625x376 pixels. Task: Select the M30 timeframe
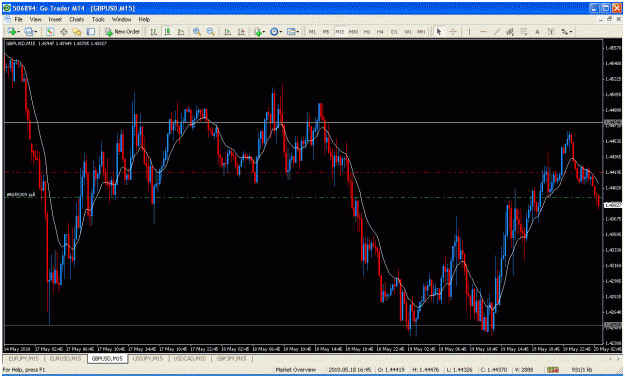[353, 31]
